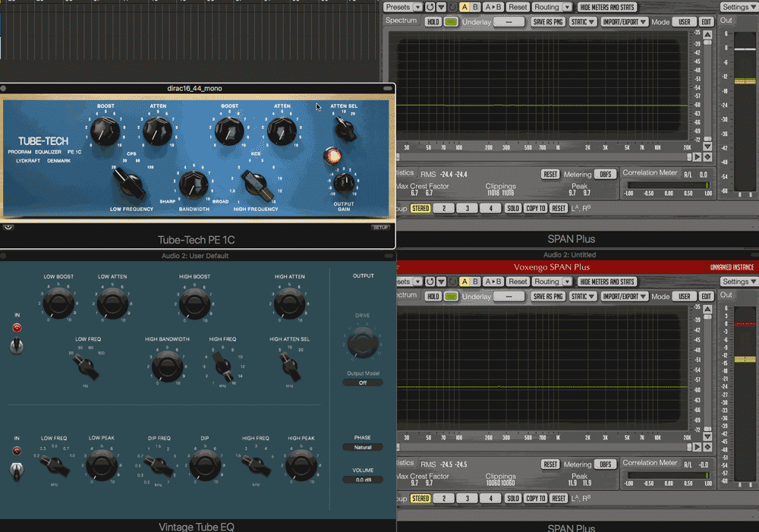Click SAVE AS PNG in top SPAN Plus
This screenshot has width=759, height=532.
(548, 22)
